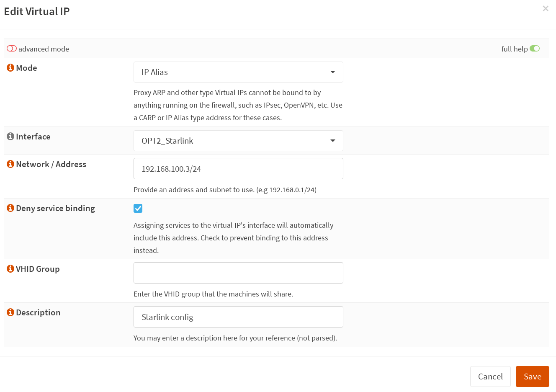Uncheck Deny service binding
Viewport: 556px width, 392px height.
138,208
